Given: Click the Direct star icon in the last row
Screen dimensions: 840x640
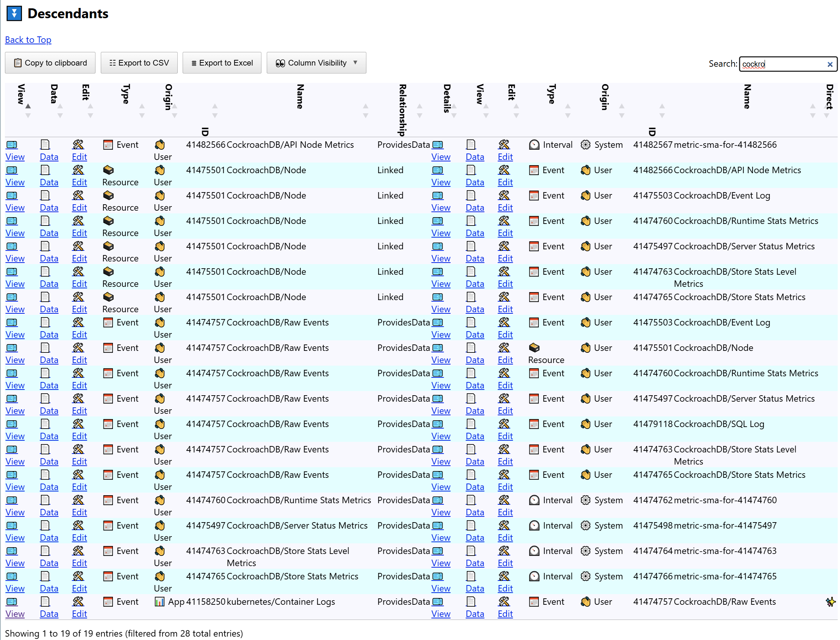Looking at the screenshot, I should click(x=830, y=602).
